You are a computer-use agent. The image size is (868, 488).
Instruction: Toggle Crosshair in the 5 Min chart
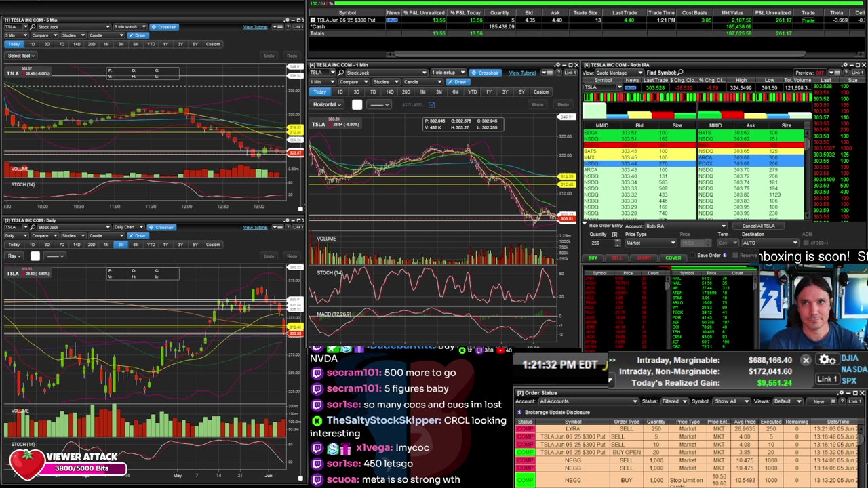[x=163, y=27]
